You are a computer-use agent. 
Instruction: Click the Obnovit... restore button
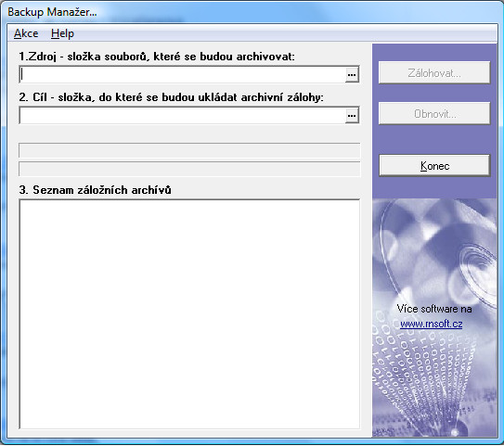pos(434,114)
